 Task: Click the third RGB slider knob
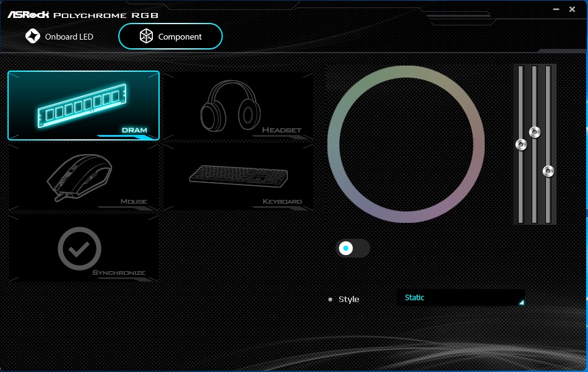(x=548, y=171)
